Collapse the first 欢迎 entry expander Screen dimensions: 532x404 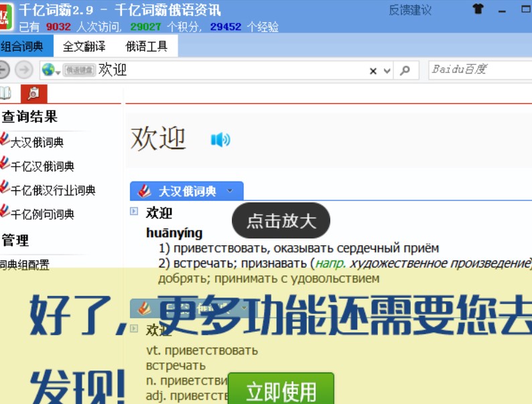click(x=134, y=211)
